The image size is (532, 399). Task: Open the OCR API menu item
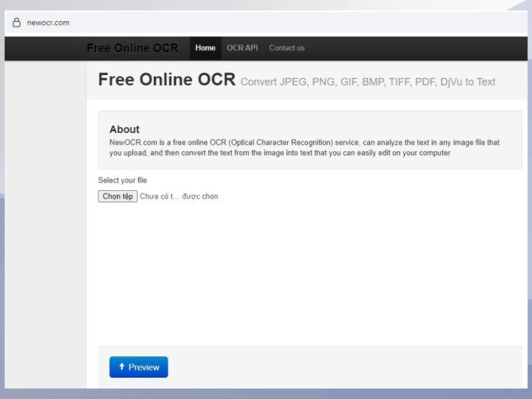point(242,48)
